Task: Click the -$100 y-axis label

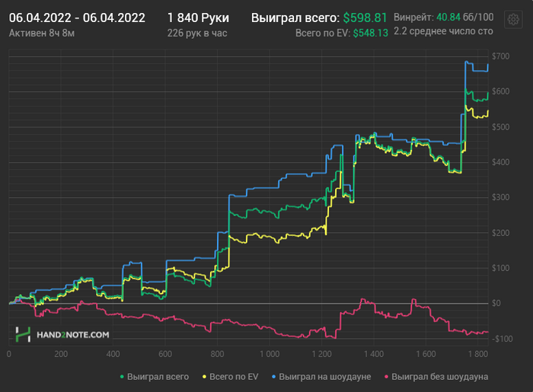Action: [502, 339]
